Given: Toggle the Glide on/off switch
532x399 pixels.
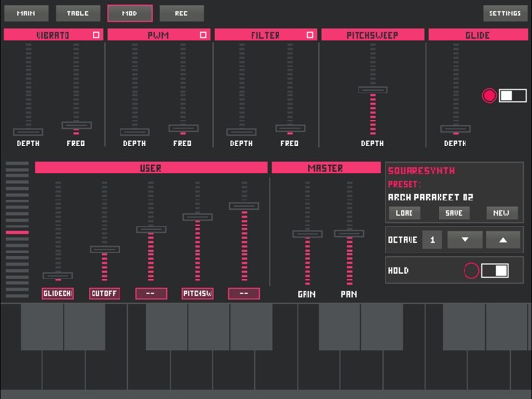Looking at the screenshot, I should (x=513, y=95).
